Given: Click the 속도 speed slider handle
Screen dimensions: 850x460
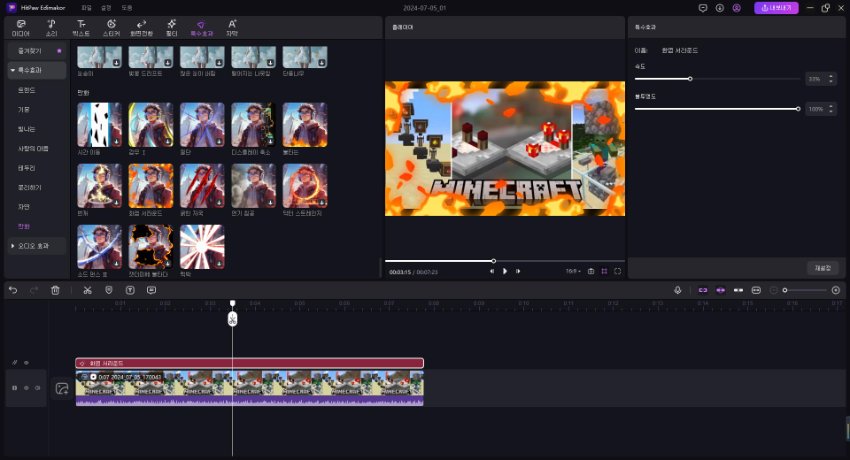Looking at the screenshot, I should 690,78.
